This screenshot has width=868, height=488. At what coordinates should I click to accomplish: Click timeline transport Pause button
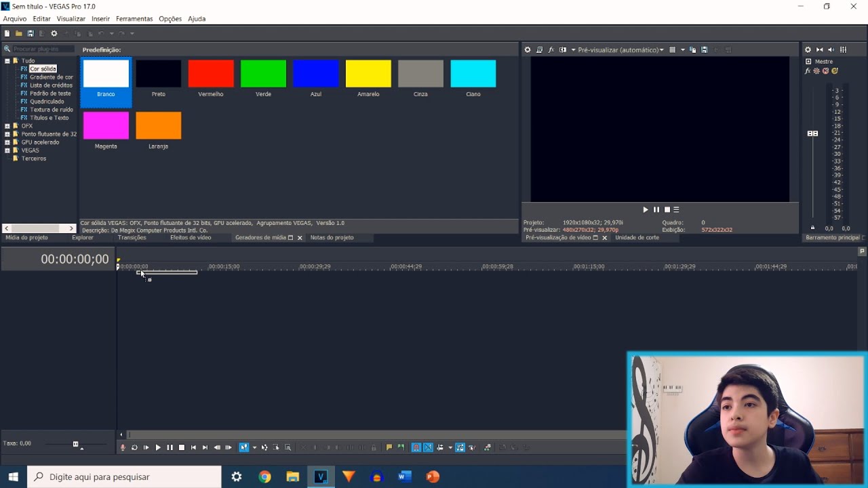(170, 447)
